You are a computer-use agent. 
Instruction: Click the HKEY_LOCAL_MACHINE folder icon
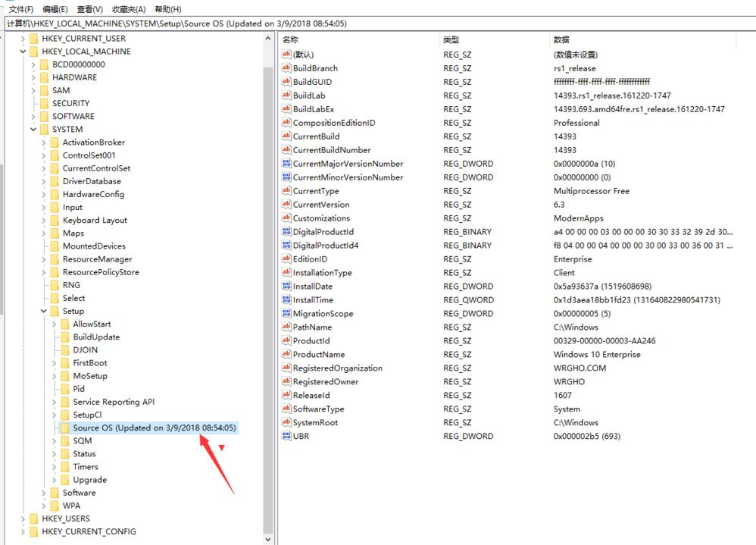[33, 52]
